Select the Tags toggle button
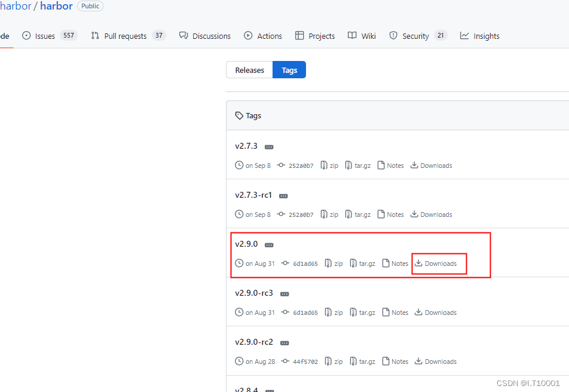Image resolution: width=569 pixels, height=392 pixels. click(289, 70)
